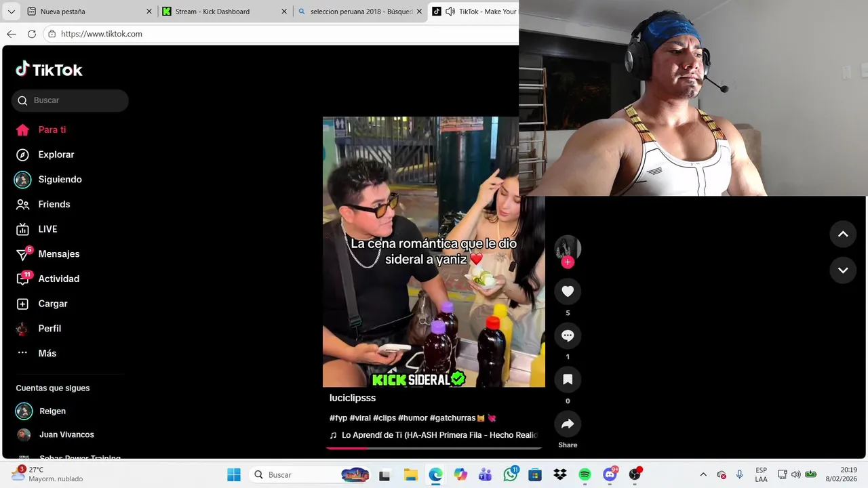
Task: Go to next video with down chevron
Action: (x=843, y=270)
